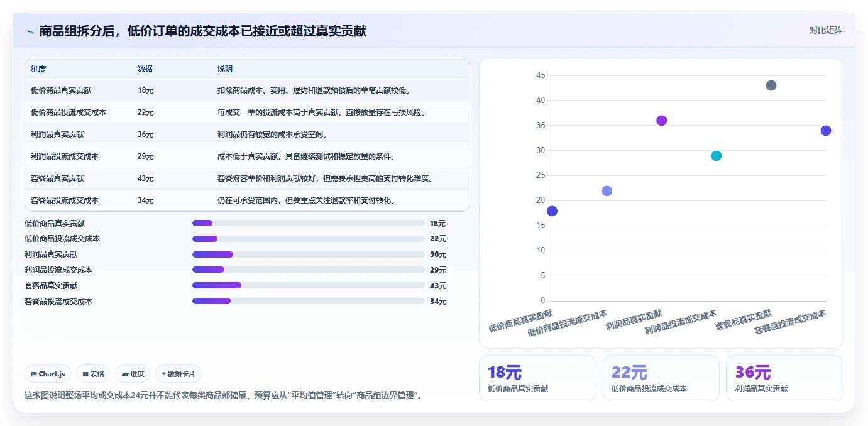Click the 利润品投流成交成本 progress bar
The image size is (868, 426).
[x=309, y=270]
